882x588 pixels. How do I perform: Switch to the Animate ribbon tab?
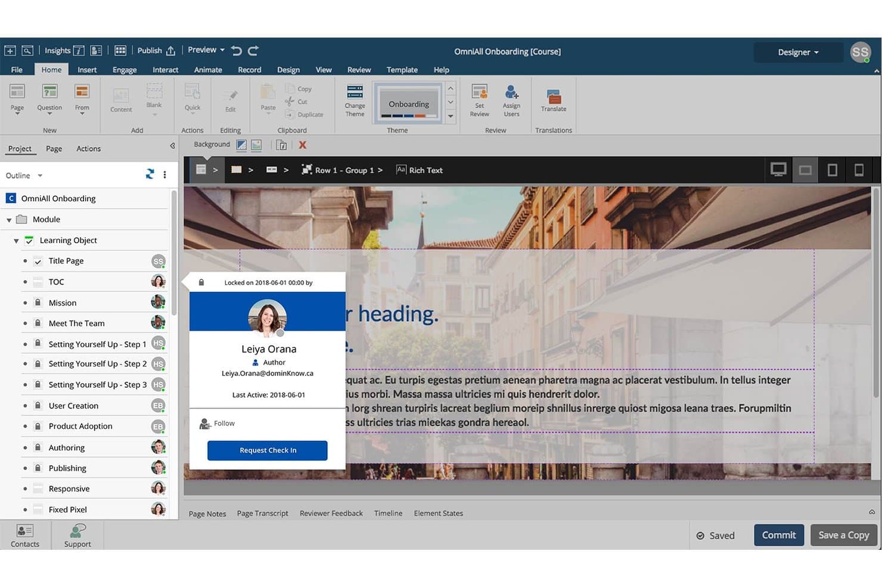pyautogui.click(x=208, y=70)
